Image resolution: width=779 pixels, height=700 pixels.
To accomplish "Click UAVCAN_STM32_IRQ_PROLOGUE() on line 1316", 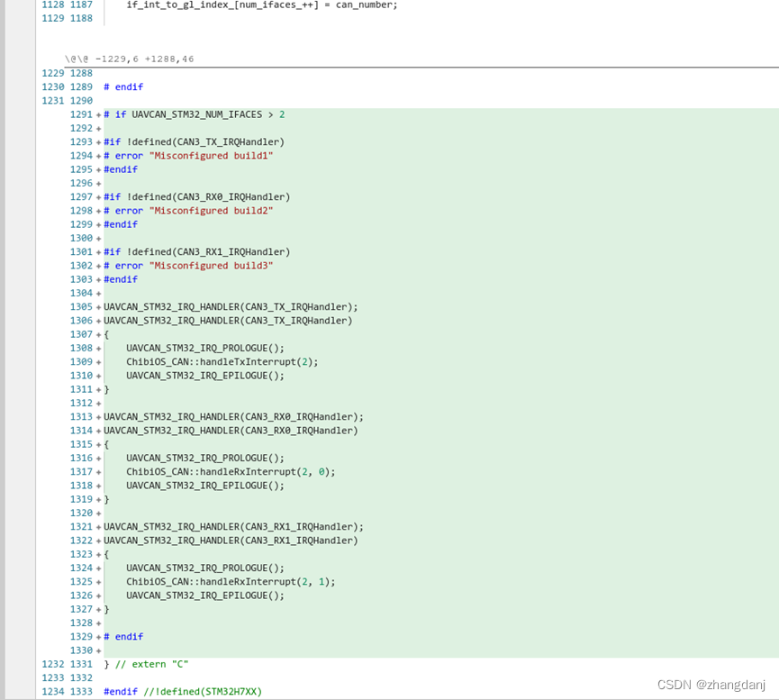I will point(205,458).
